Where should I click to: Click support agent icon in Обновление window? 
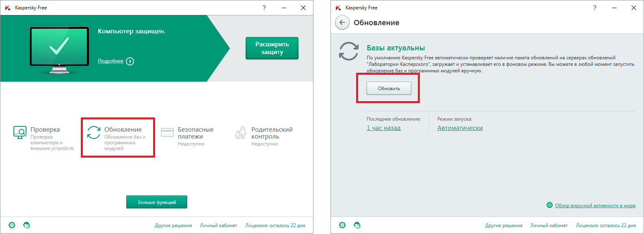point(357,225)
